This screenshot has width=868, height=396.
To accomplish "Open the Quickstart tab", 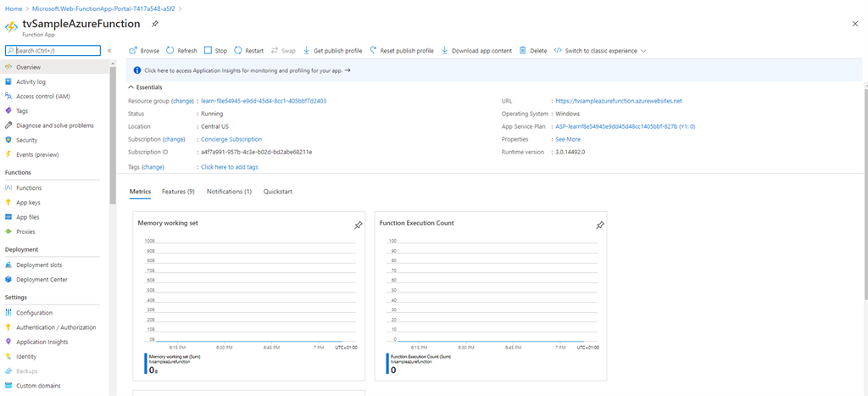I will pyautogui.click(x=278, y=192).
